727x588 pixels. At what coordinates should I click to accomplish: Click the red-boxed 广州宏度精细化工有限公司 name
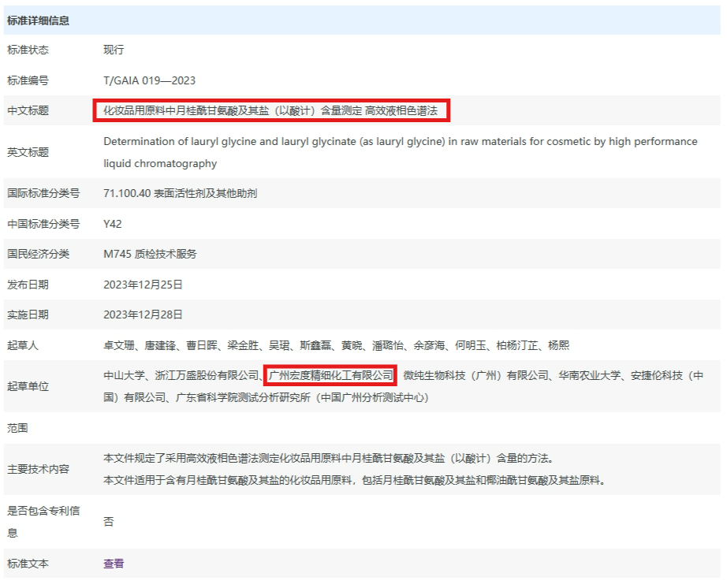330,374
